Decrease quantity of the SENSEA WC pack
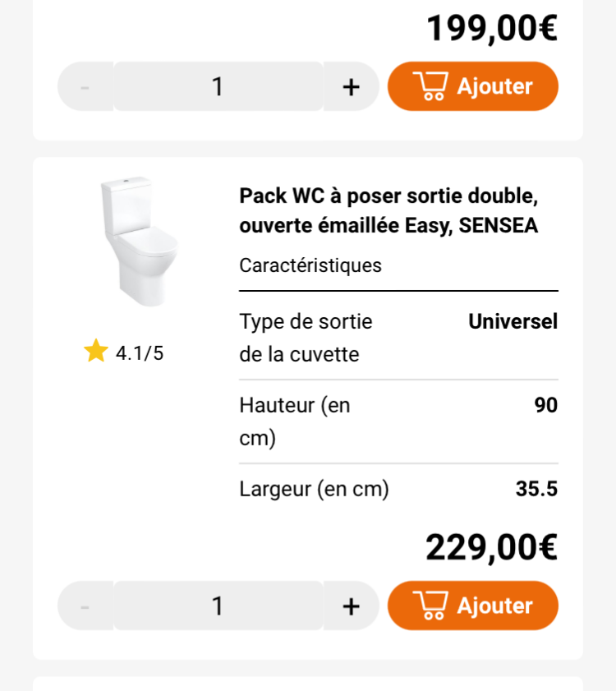The height and width of the screenshot is (691, 616). pos(85,606)
